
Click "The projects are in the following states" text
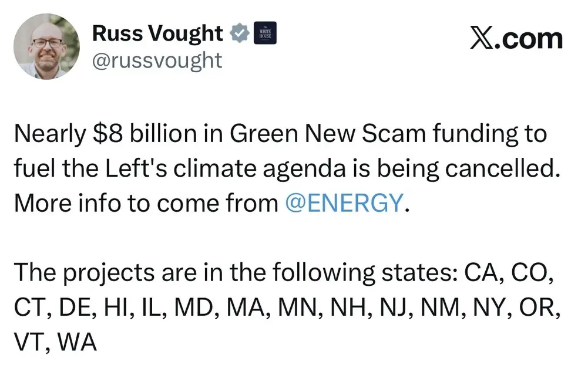pos(236,272)
